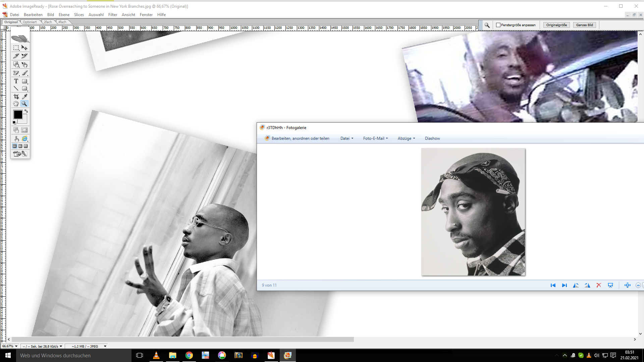Open Filter menu
The width and height of the screenshot is (644, 362).
tap(113, 15)
